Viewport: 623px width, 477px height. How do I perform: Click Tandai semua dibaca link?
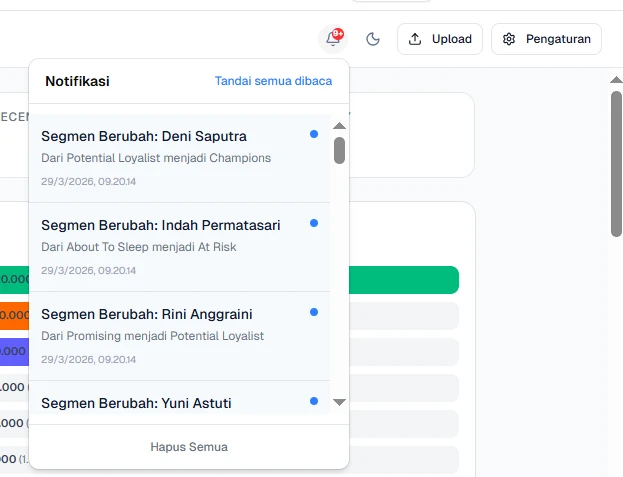click(273, 81)
